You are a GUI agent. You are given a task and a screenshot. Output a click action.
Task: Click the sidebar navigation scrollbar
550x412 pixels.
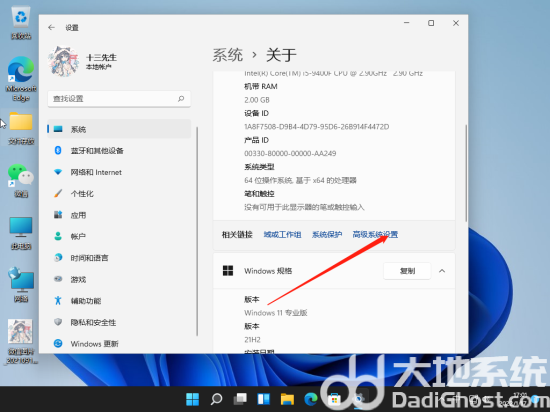point(197,231)
